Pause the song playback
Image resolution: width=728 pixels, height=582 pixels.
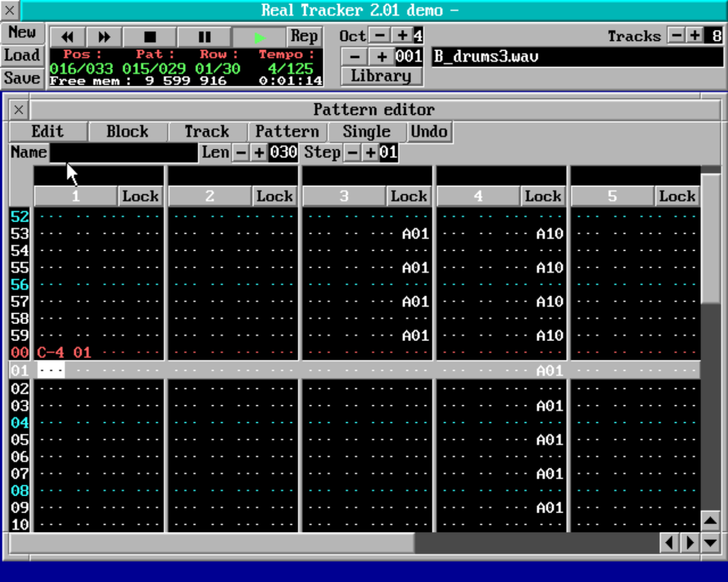pos(204,37)
